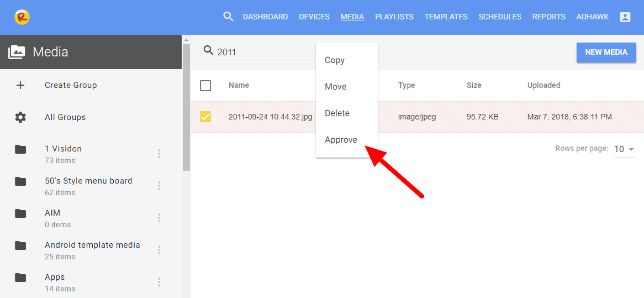Click the sidebar scrollbar up arrow
Viewport: 644px width, 298px height.
[x=186, y=40]
